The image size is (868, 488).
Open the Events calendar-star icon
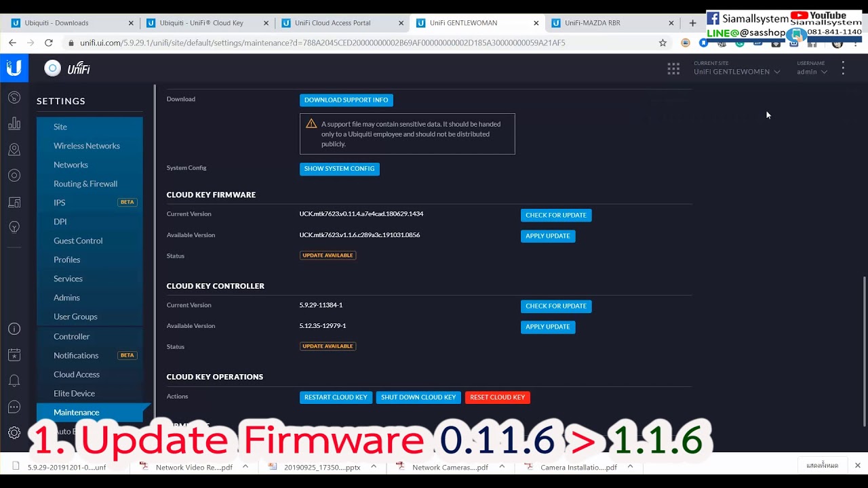click(14, 355)
